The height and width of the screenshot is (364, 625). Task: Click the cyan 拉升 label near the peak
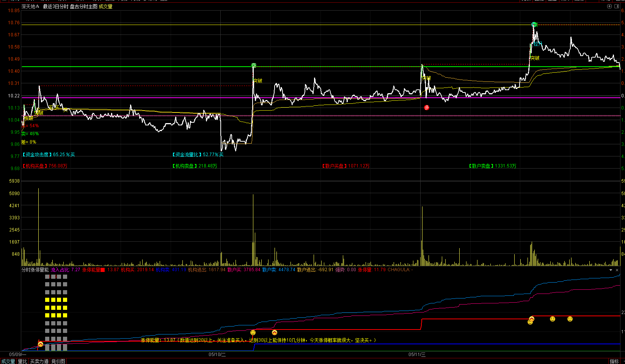coord(538,44)
